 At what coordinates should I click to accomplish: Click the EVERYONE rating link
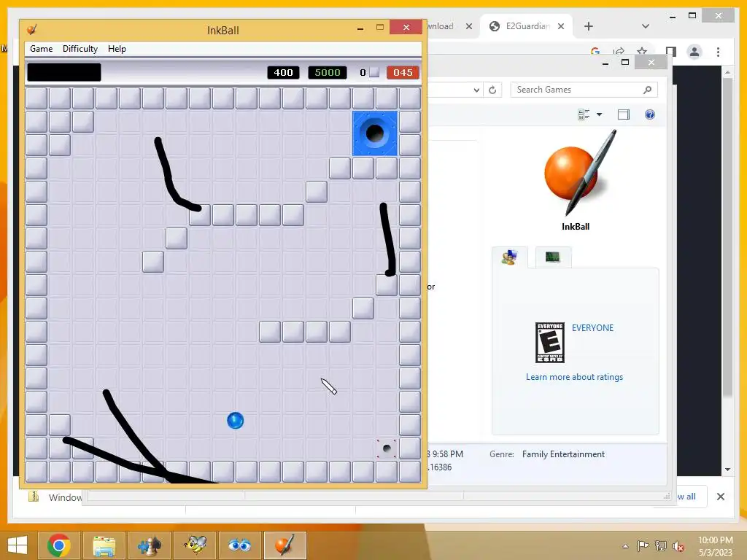coord(592,327)
